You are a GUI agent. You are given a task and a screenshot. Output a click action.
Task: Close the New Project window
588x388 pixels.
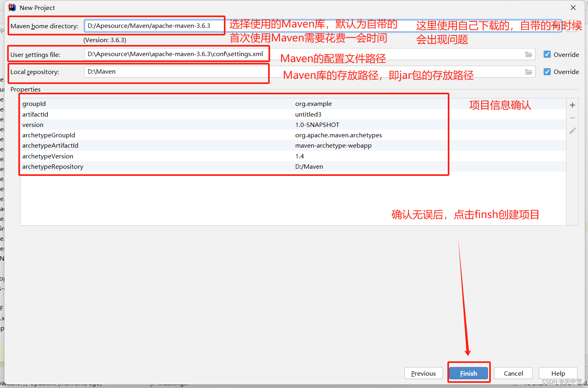573,7
